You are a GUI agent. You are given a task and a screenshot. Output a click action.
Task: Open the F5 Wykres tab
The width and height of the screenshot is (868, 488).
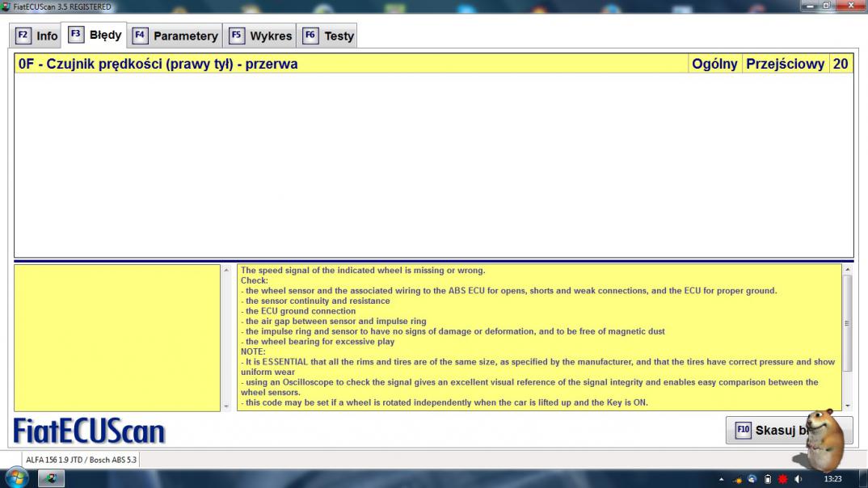260,36
